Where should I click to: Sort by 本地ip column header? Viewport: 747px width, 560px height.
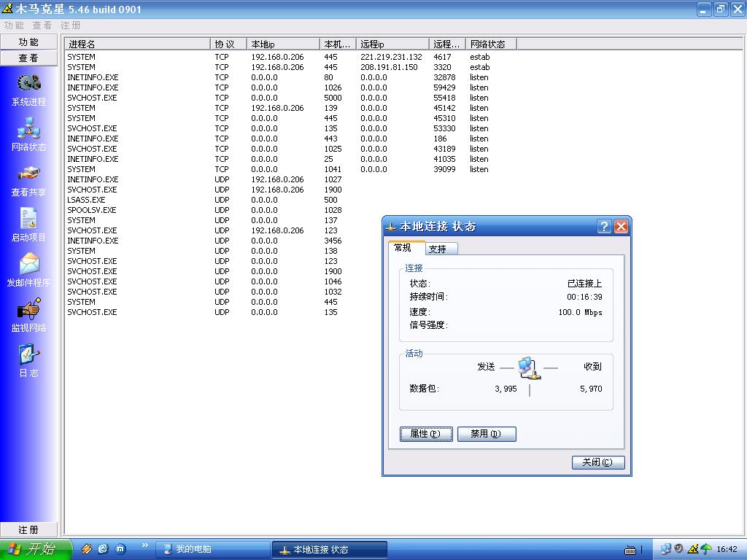tap(283, 44)
